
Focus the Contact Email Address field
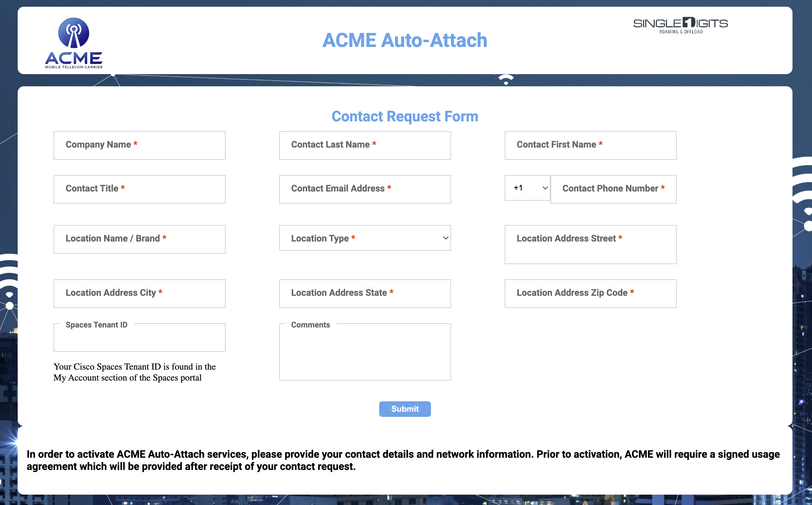tap(365, 189)
